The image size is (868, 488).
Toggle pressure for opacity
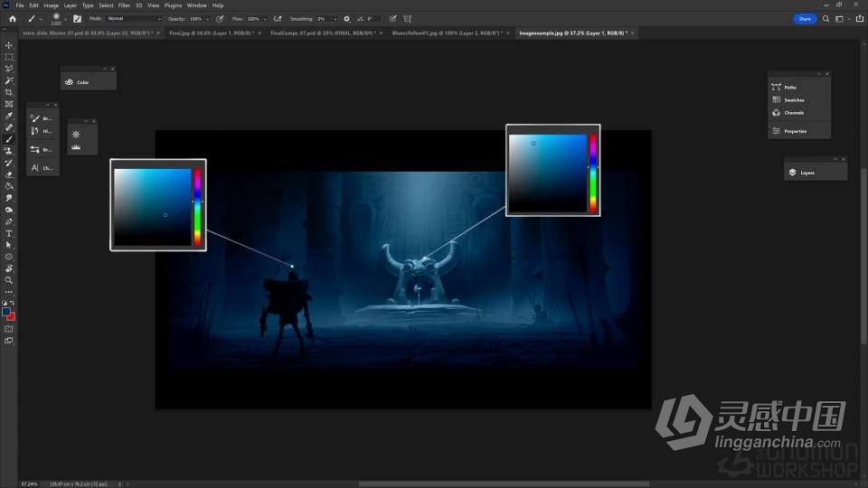point(220,19)
